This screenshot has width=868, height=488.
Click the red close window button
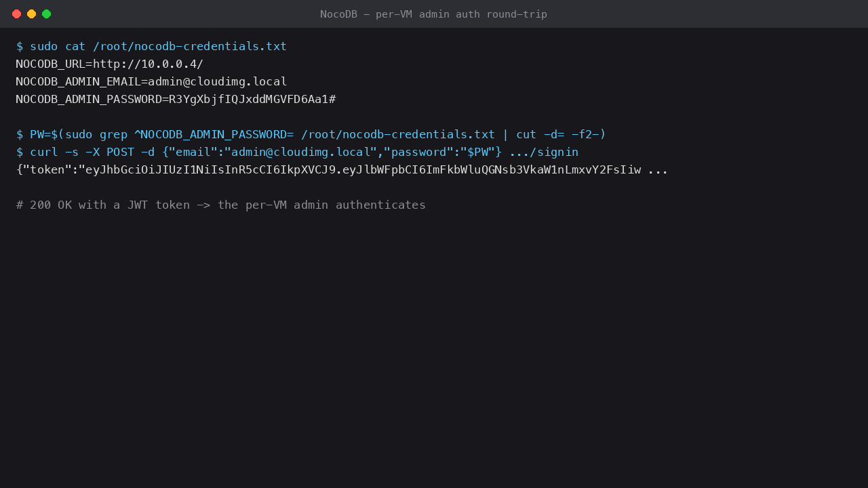point(16,14)
